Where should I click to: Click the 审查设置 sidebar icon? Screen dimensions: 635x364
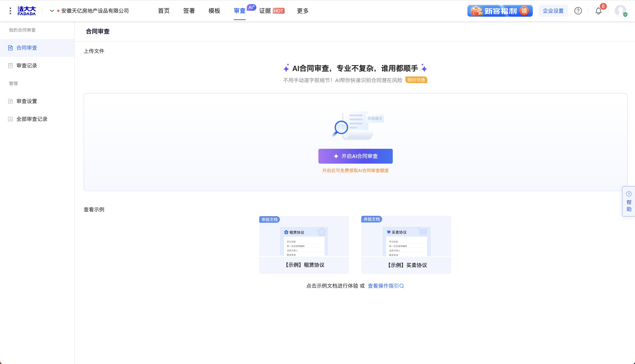tap(10, 101)
